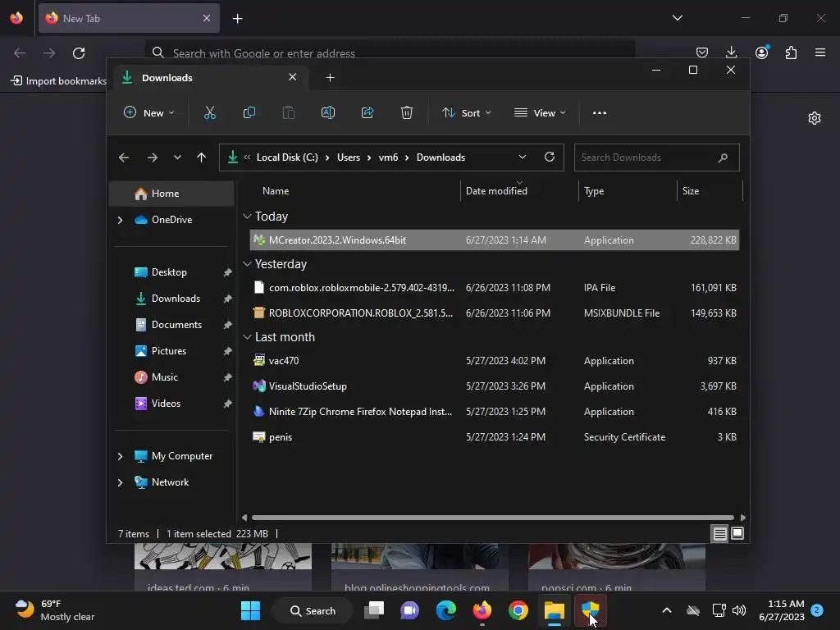Click Import bookmarks in Firefox

click(x=59, y=81)
